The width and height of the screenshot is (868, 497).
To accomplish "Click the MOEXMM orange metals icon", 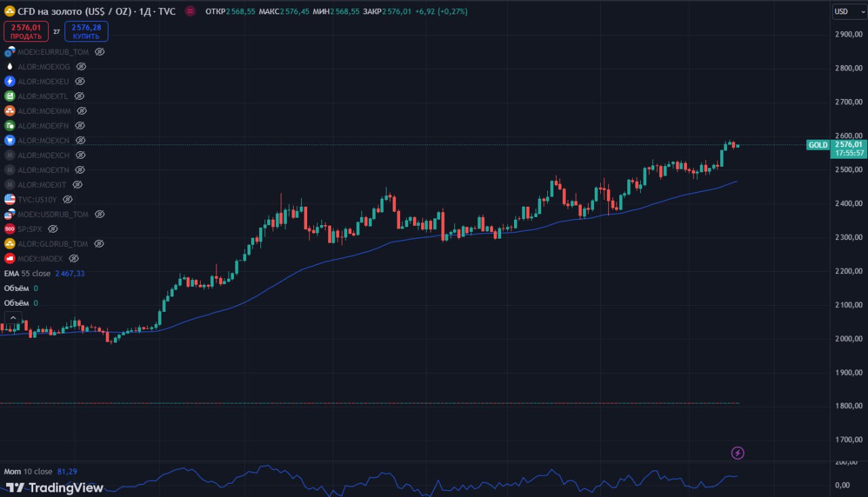I will [9, 111].
